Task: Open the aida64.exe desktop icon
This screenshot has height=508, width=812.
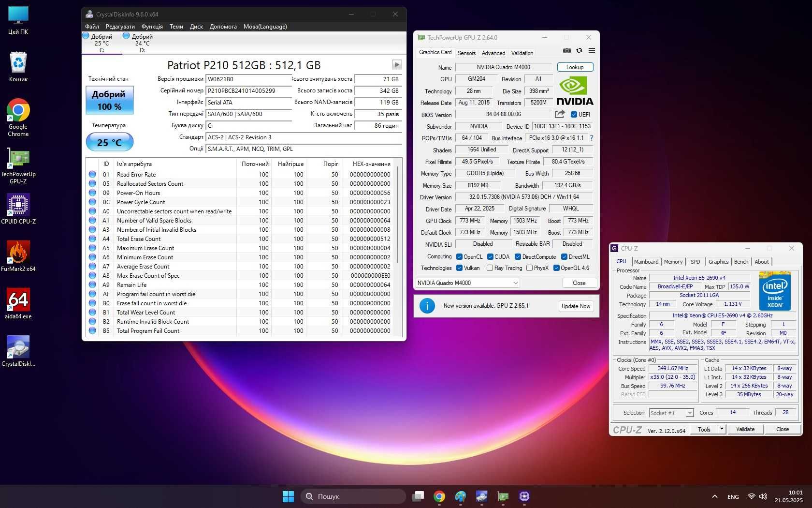Action: (18, 304)
